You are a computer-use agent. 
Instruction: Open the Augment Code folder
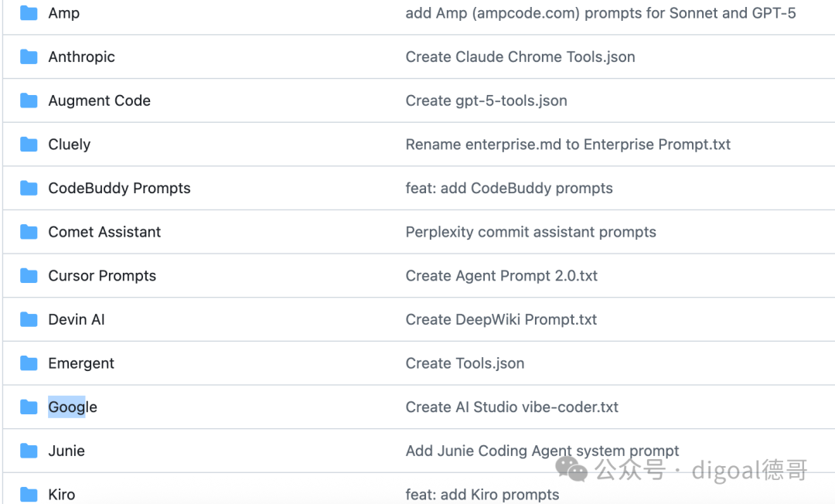coord(100,100)
